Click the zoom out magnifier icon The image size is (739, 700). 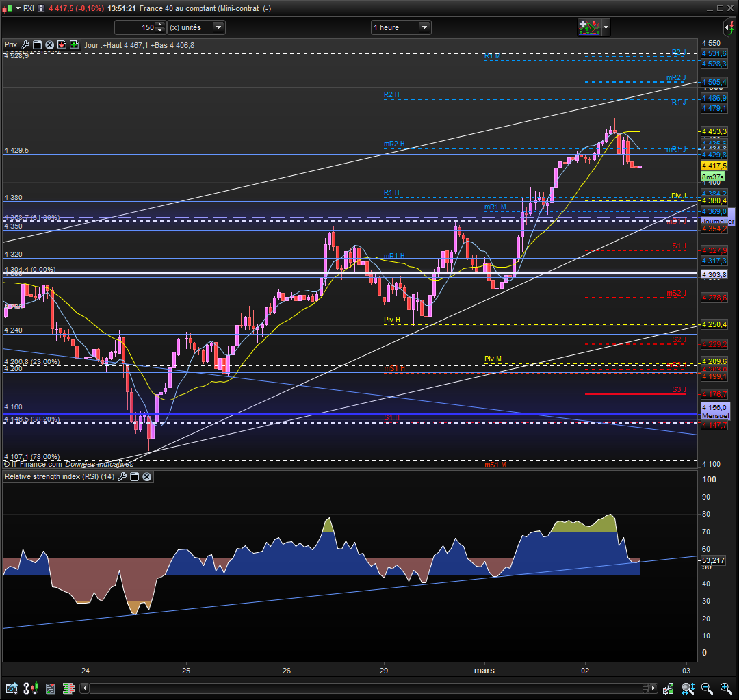coord(707,688)
